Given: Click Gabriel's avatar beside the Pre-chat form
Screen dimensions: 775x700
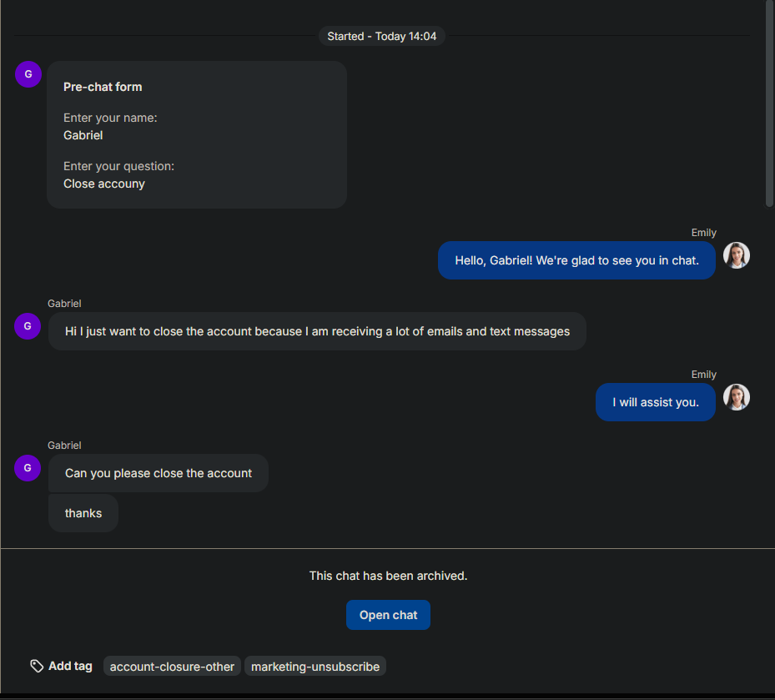Looking at the screenshot, I should pyautogui.click(x=28, y=74).
